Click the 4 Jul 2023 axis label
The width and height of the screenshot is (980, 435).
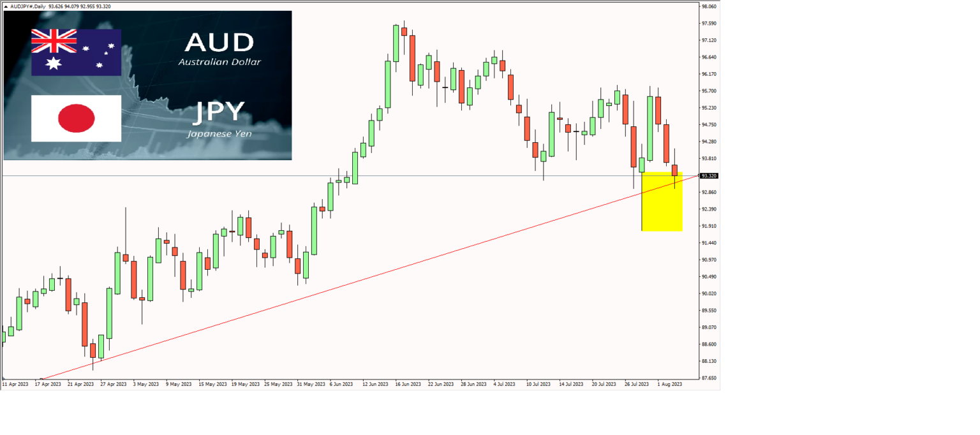[x=505, y=384]
